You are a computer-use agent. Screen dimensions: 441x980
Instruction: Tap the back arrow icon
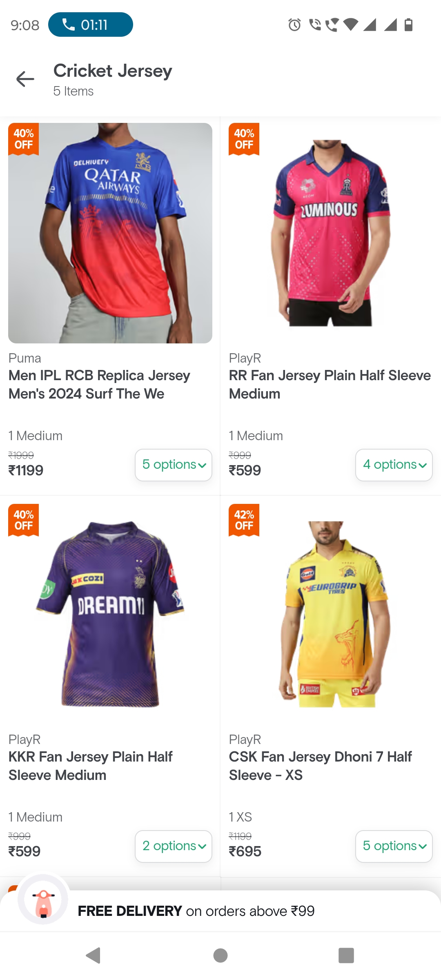coord(25,79)
